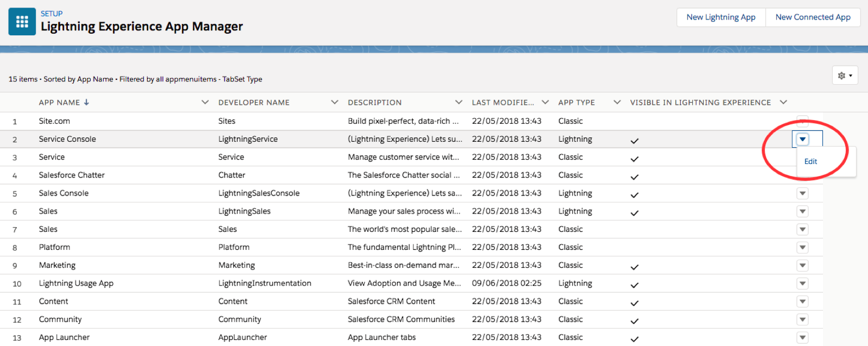Image resolution: width=868 pixels, height=346 pixels.
Task: Click 'Salesforce CRM Communities' description
Action: [401, 319]
